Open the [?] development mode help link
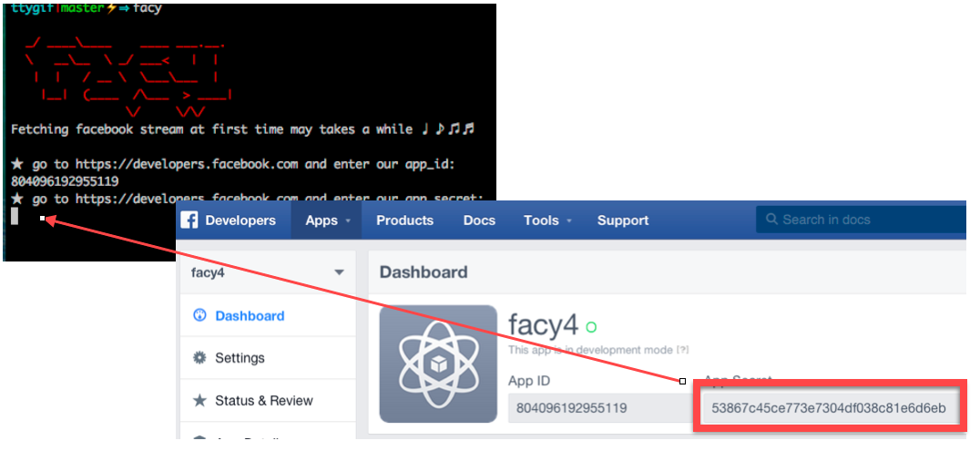Image resolution: width=980 pixels, height=451 pixels. pos(682,350)
